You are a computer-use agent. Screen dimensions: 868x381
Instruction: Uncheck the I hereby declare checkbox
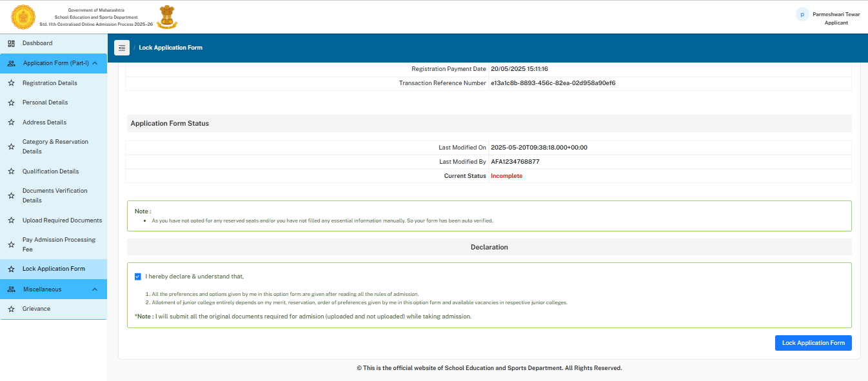point(137,277)
